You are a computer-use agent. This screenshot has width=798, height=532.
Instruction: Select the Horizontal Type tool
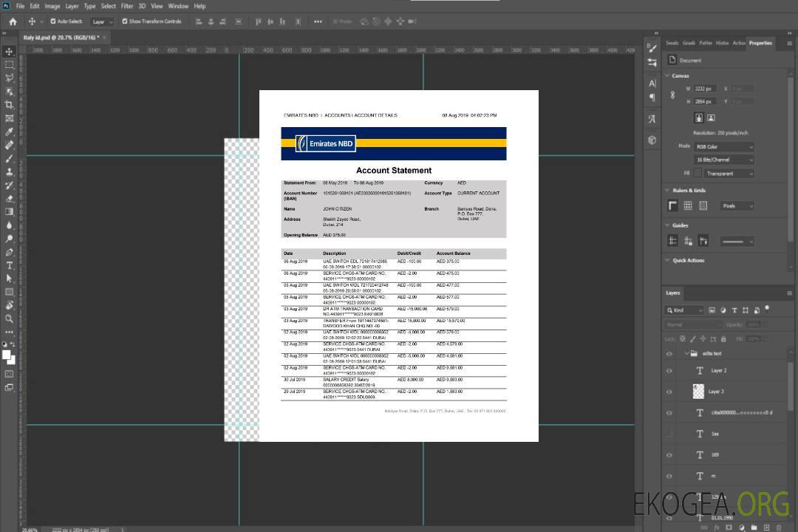[9, 265]
